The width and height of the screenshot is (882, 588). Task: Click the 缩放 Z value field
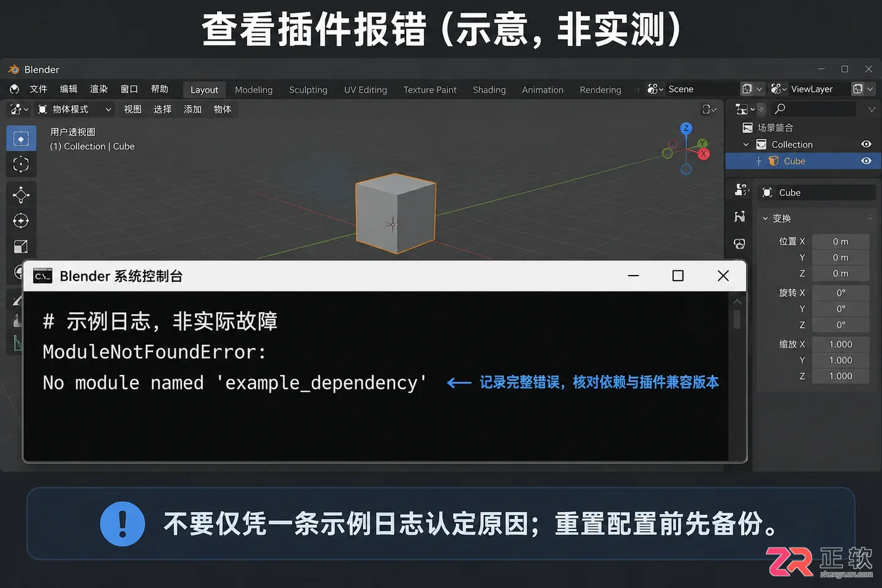(x=840, y=376)
